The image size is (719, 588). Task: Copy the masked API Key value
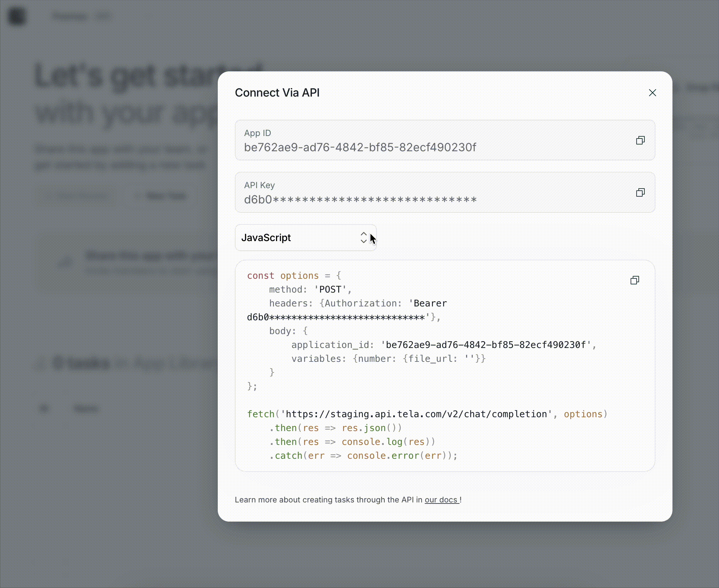pyautogui.click(x=640, y=192)
